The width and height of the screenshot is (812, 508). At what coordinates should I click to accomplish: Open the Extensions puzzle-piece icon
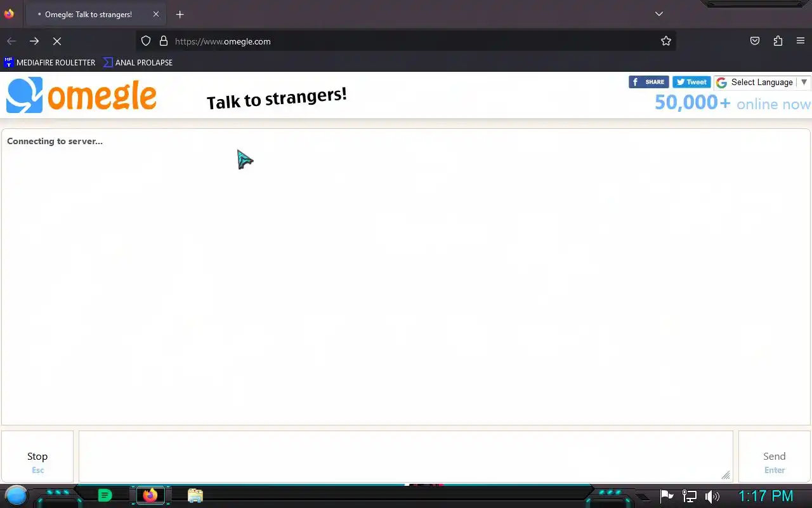point(778,41)
